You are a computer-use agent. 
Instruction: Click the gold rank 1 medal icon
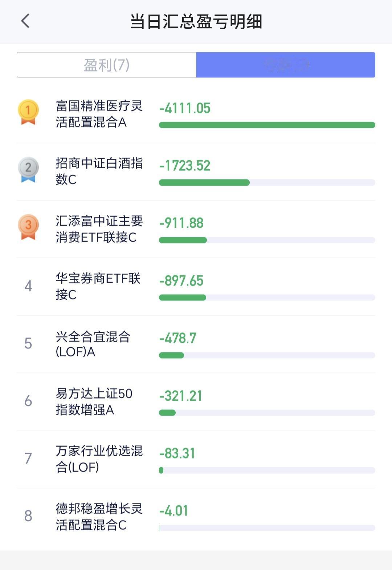pyautogui.click(x=28, y=112)
